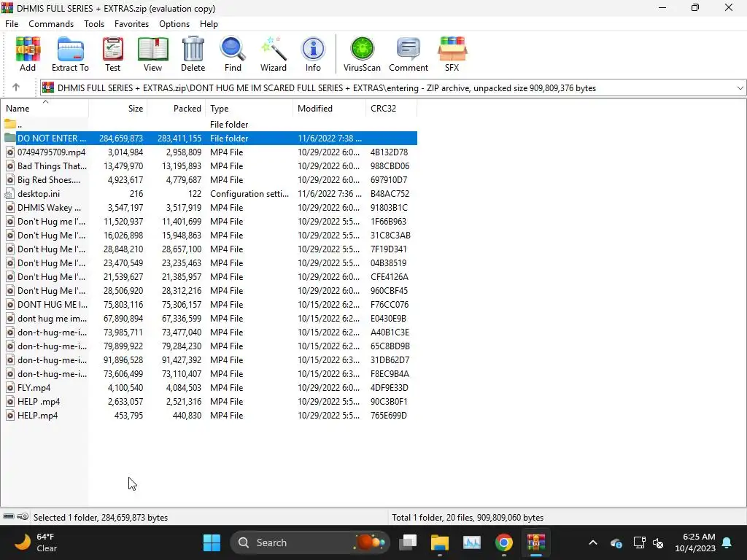Click the size value 91,896,528
747x560 pixels.
tap(123, 360)
